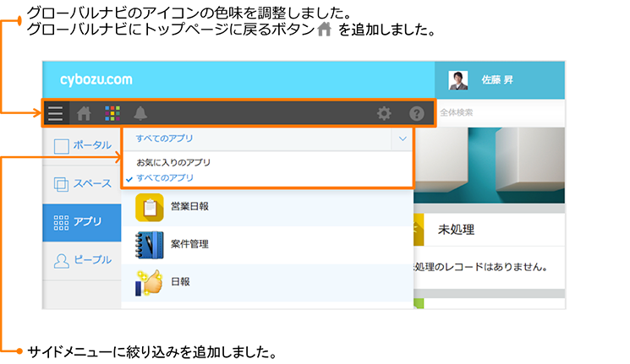Click the notification bell icon
Viewport: 630px width, 364px height.
coord(140,113)
